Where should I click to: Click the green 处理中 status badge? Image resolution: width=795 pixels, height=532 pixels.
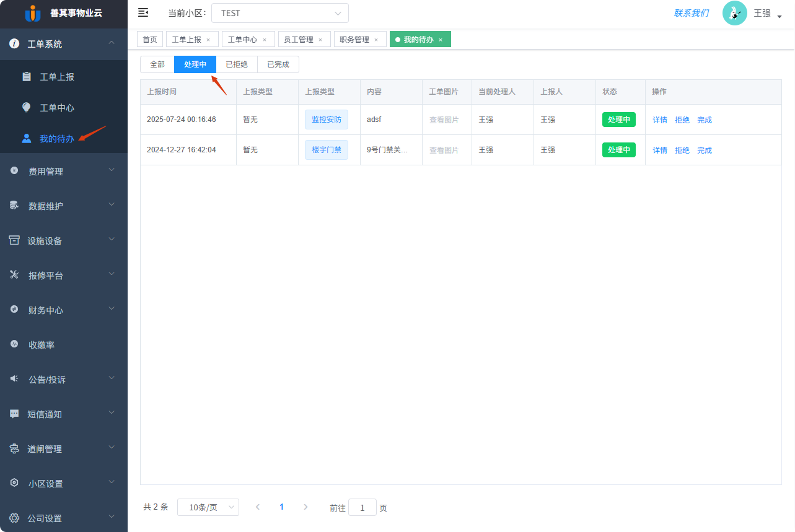click(x=618, y=119)
